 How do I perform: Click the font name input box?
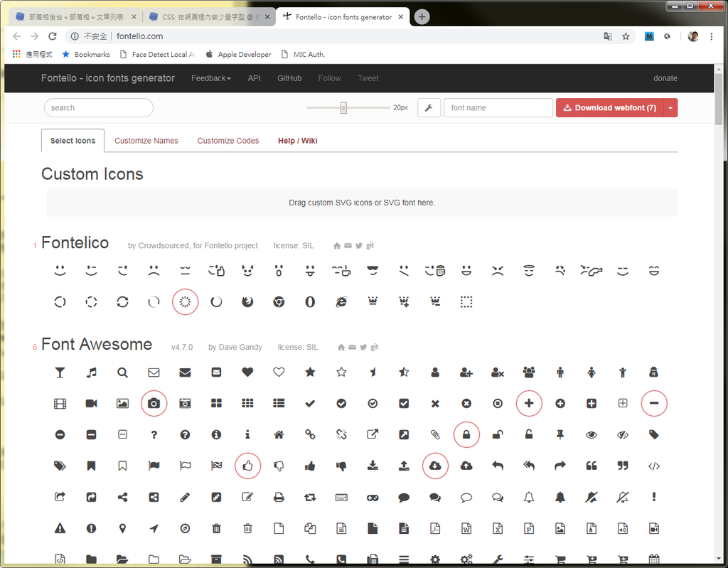tap(498, 108)
